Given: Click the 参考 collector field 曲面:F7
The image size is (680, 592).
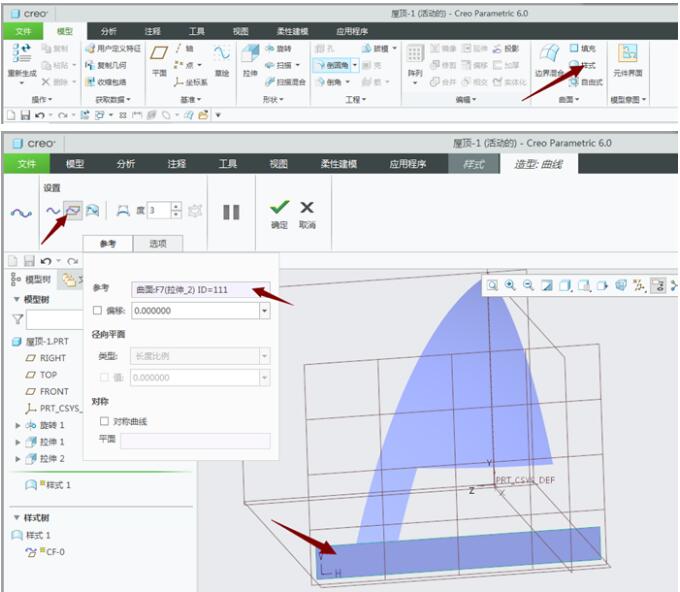Looking at the screenshot, I should click(200, 290).
